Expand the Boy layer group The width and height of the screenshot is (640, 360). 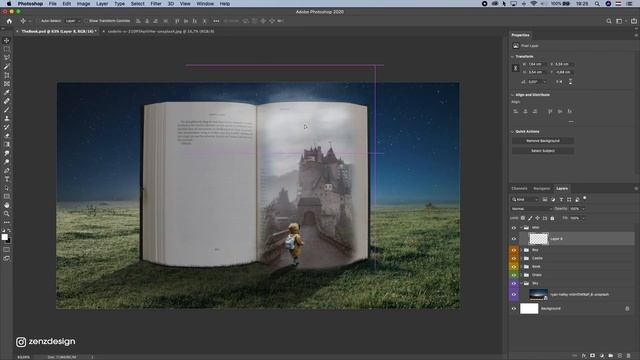(x=522, y=250)
